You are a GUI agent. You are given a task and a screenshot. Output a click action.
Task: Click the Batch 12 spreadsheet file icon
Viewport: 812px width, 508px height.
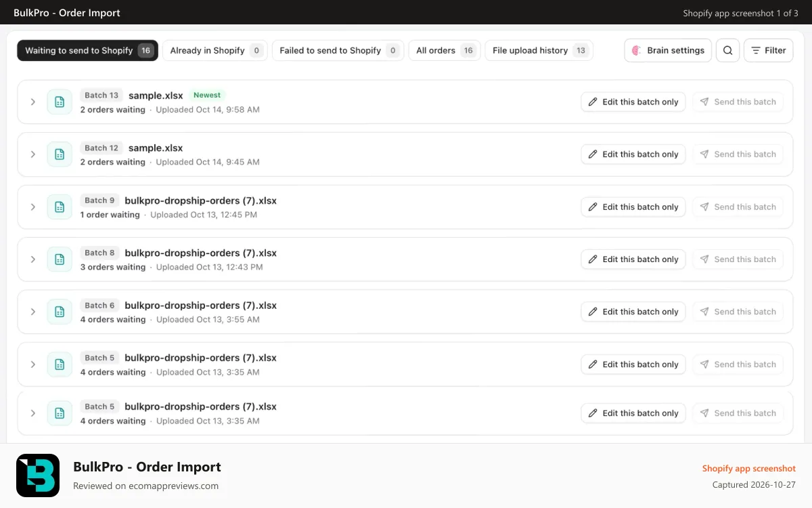tap(60, 154)
